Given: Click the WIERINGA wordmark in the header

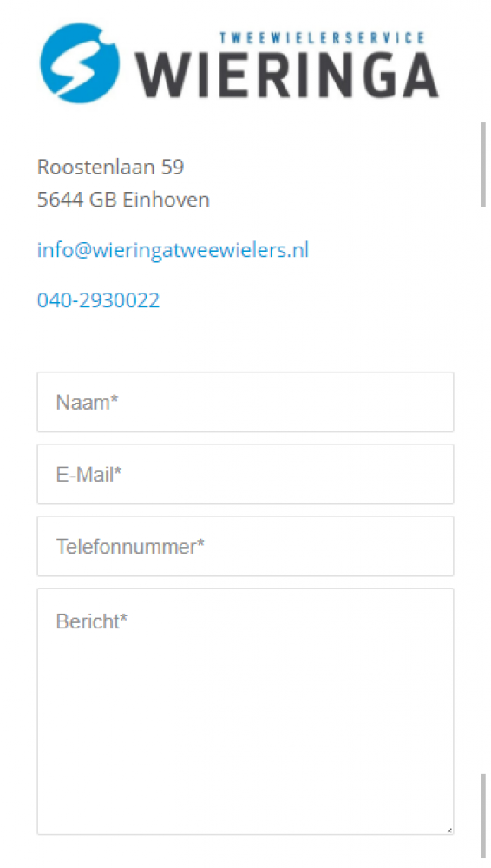Looking at the screenshot, I should (287, 76).
